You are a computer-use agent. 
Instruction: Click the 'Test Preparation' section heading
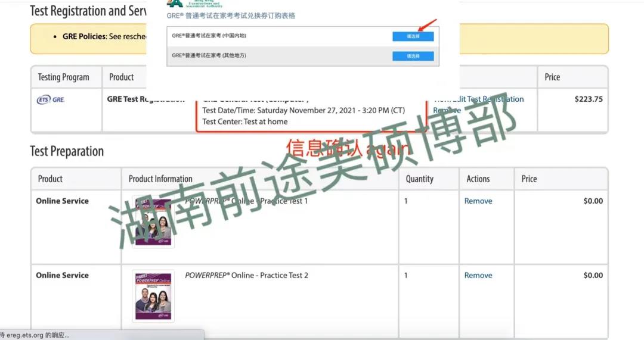click(x=67, y=151)
